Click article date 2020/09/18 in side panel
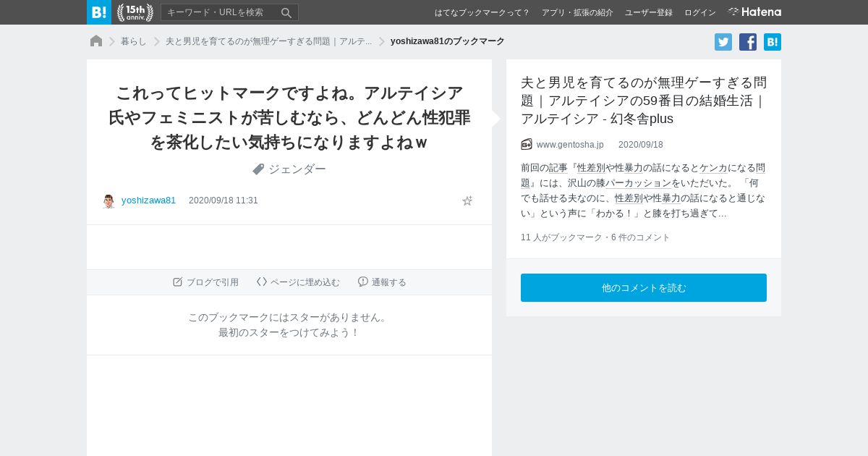The width and height of the screenshot is (868, 456). pos(641,145)
